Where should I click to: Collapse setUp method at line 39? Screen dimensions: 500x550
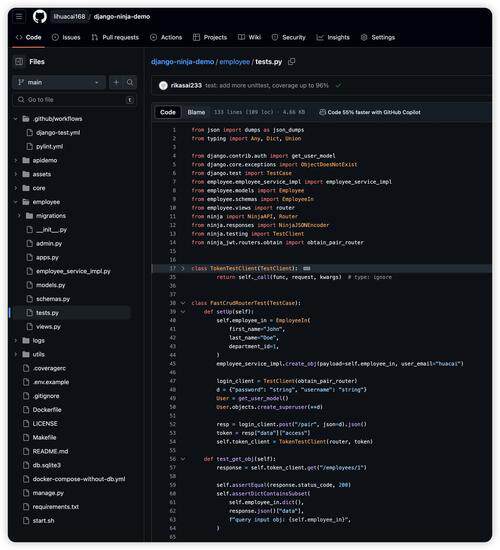(183, 312)
